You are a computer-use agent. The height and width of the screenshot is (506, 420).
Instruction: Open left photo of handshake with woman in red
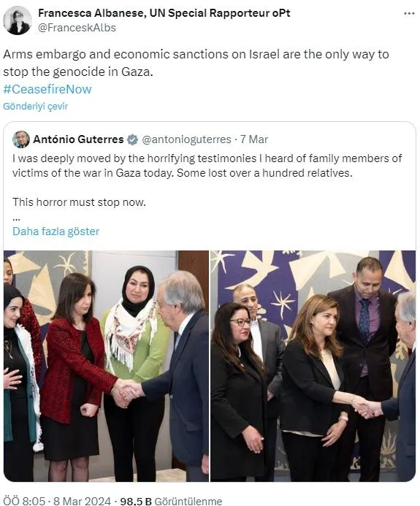[106, 366]
